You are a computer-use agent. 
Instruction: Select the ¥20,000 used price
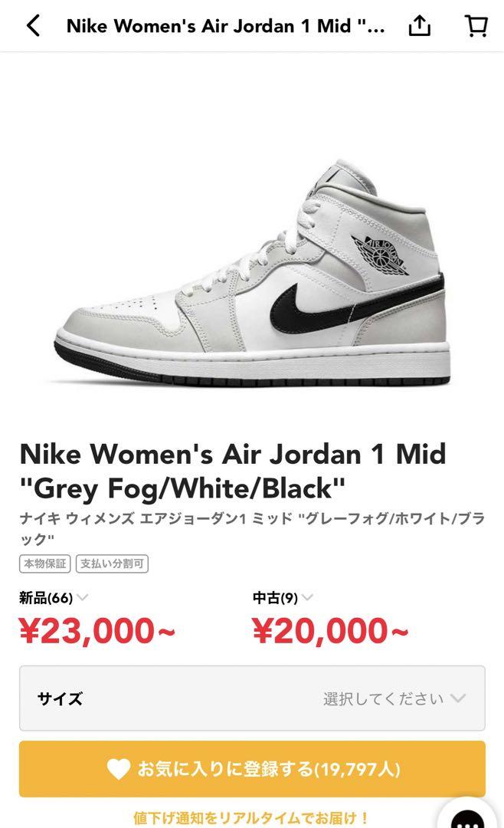330,631
